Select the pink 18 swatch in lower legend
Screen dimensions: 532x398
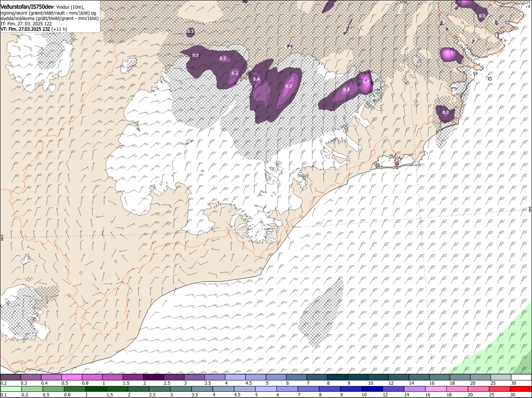tap(457, 389)
